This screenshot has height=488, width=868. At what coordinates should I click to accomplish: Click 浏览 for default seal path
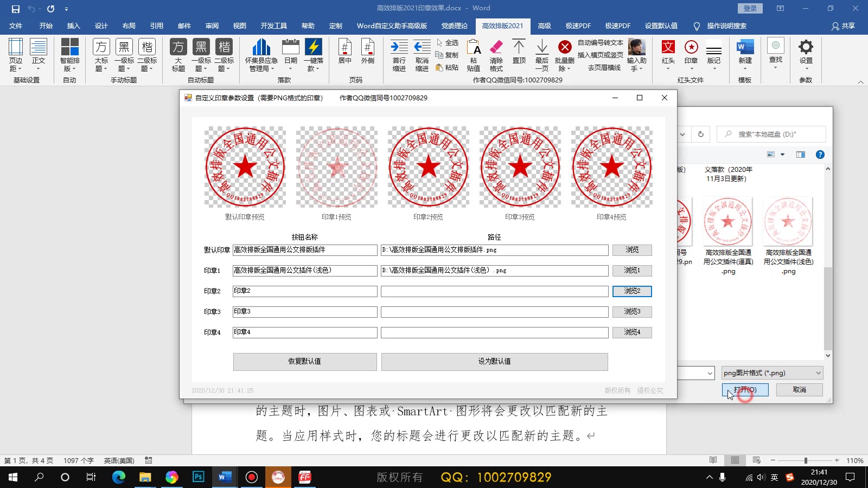632,250
